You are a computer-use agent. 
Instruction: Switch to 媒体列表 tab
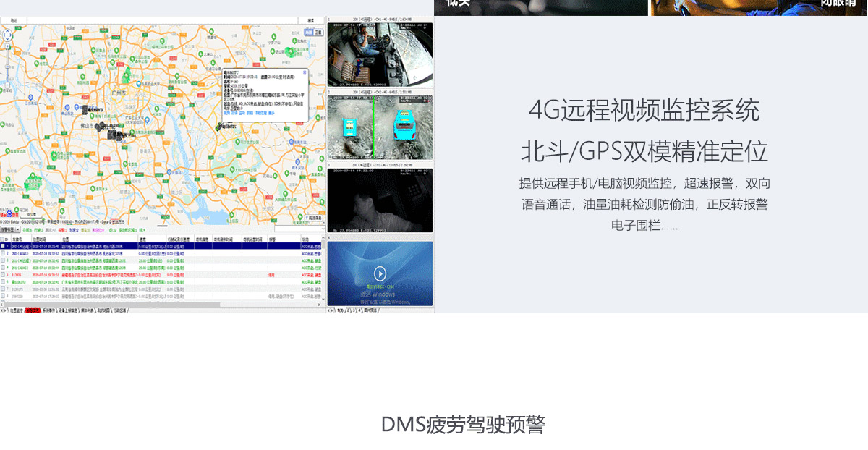click(x=86, y=310)
